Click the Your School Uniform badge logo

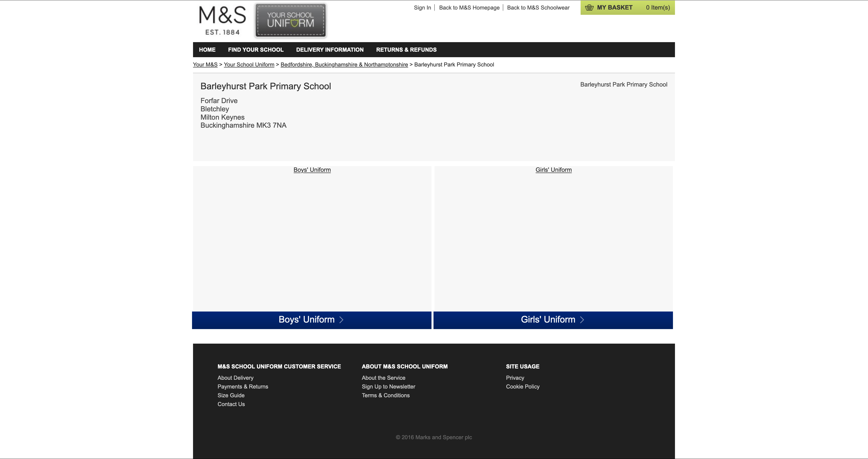click(291, 20)
